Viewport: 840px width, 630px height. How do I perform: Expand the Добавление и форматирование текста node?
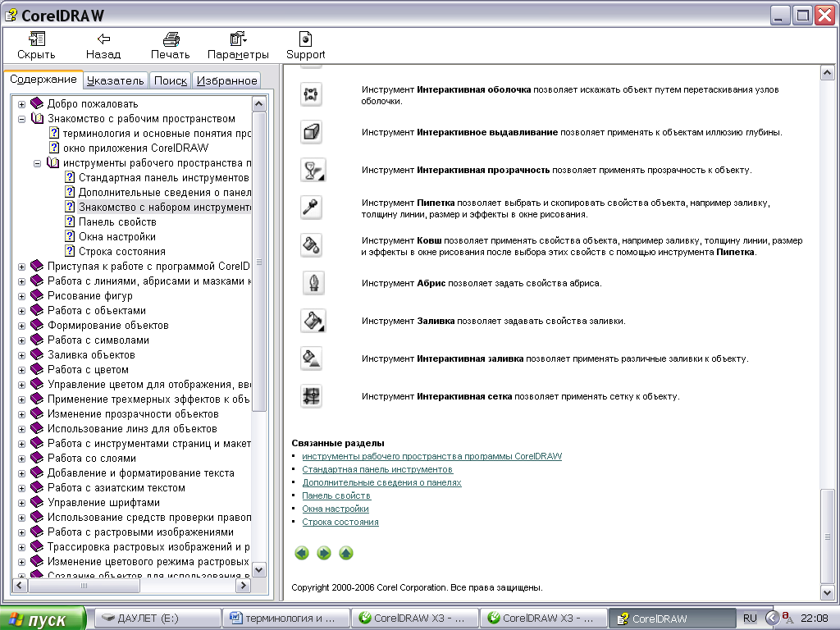[x=21, y=473]
